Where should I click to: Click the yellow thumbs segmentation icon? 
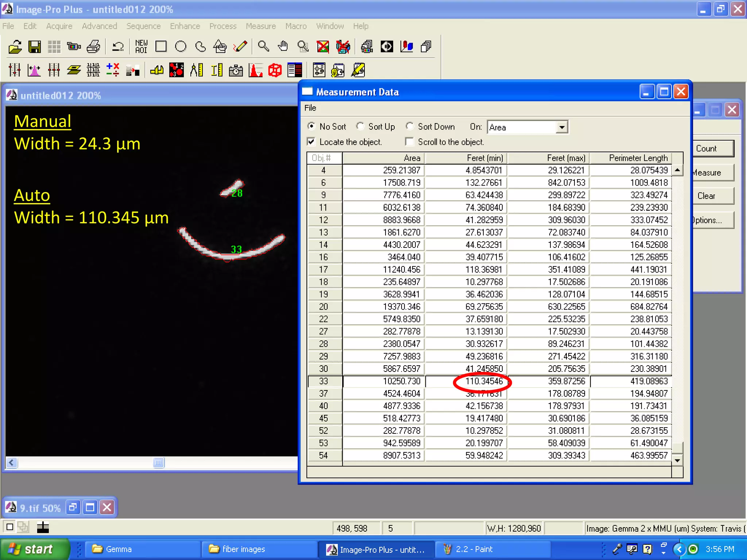(157, 70)
